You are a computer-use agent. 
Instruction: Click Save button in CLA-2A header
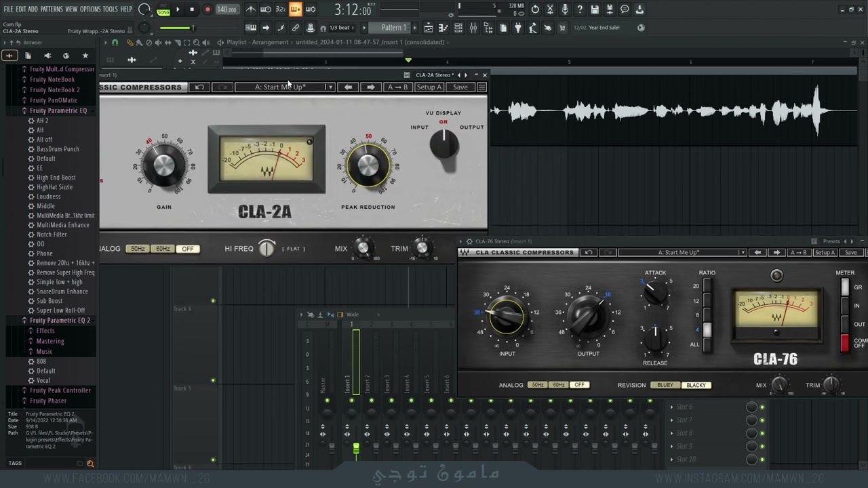click(x=460, y=87)
